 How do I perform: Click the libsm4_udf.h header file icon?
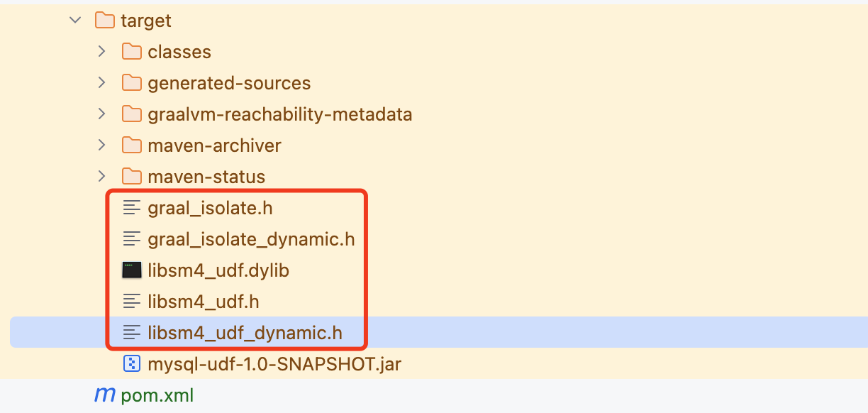point(132,302)
